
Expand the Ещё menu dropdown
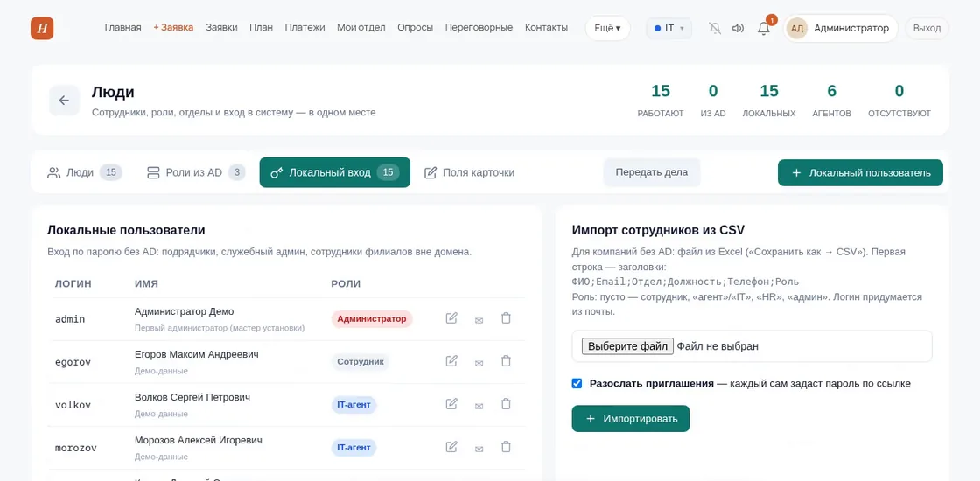point(607,28)
